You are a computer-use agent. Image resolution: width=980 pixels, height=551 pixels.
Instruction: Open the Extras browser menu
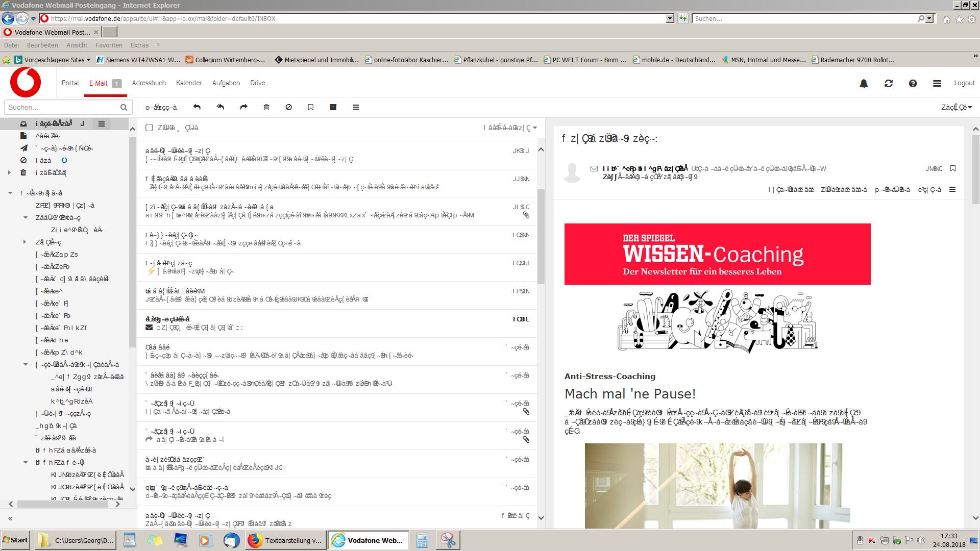click(139, 45)
